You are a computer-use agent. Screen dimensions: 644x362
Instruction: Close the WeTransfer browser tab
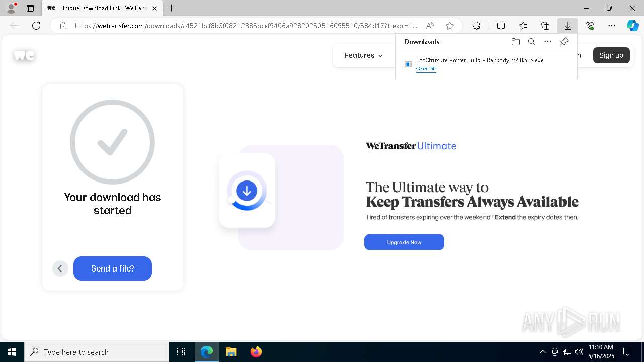(x=154, y=8)
